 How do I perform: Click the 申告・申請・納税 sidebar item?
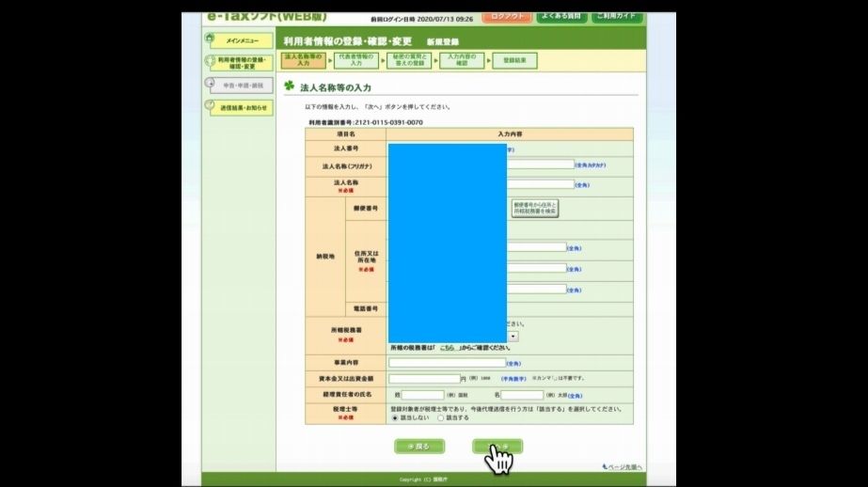(242, 86)
